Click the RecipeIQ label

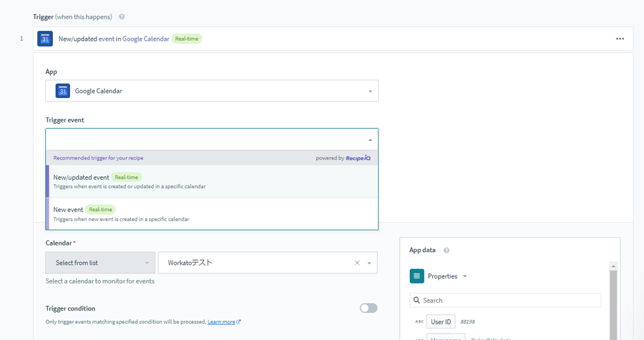click(358, 158)
